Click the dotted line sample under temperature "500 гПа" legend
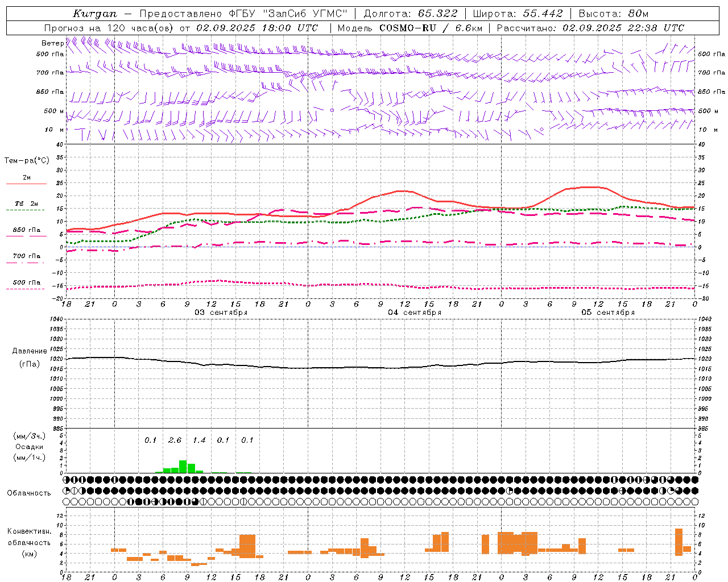The width and height of the screenshot is (728, 582). [26, 289]
